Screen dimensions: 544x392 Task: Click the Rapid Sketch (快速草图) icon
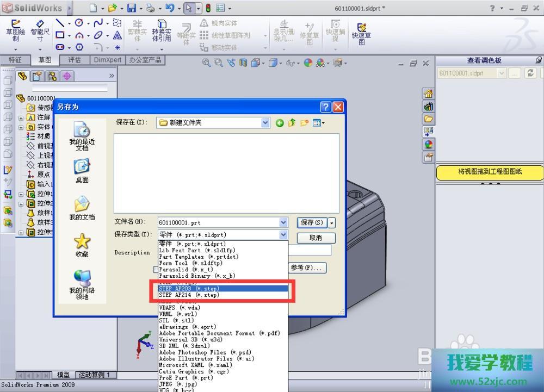click(x=361, y=33)
